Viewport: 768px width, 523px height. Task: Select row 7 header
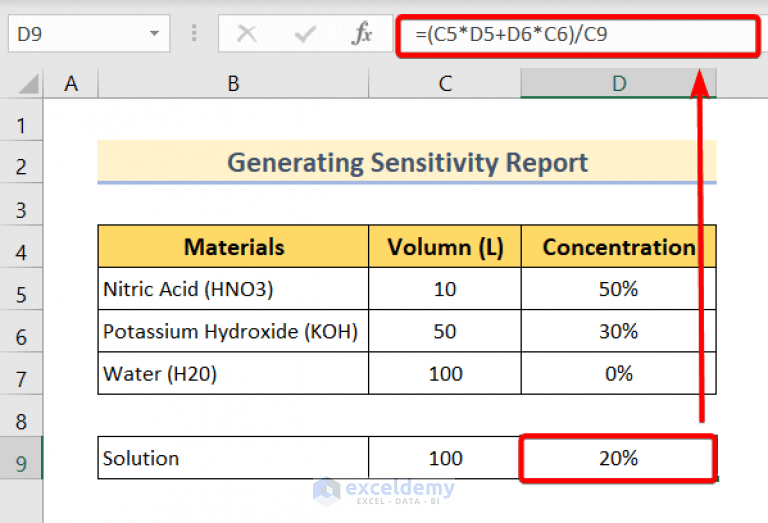[x=21, y=374]
